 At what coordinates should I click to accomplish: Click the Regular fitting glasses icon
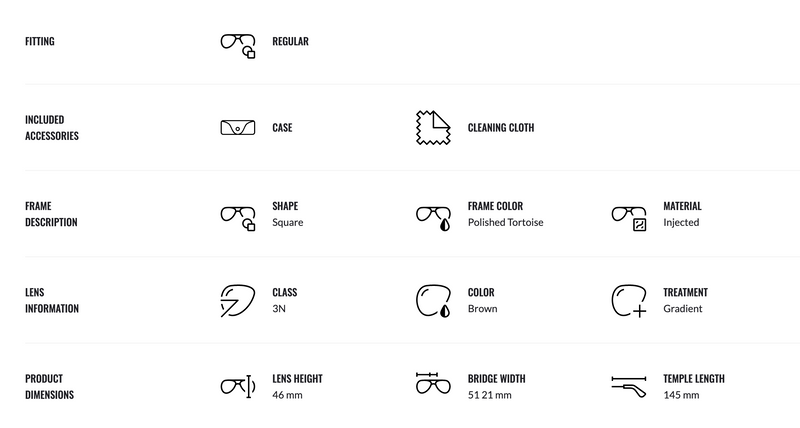(238, 44)
